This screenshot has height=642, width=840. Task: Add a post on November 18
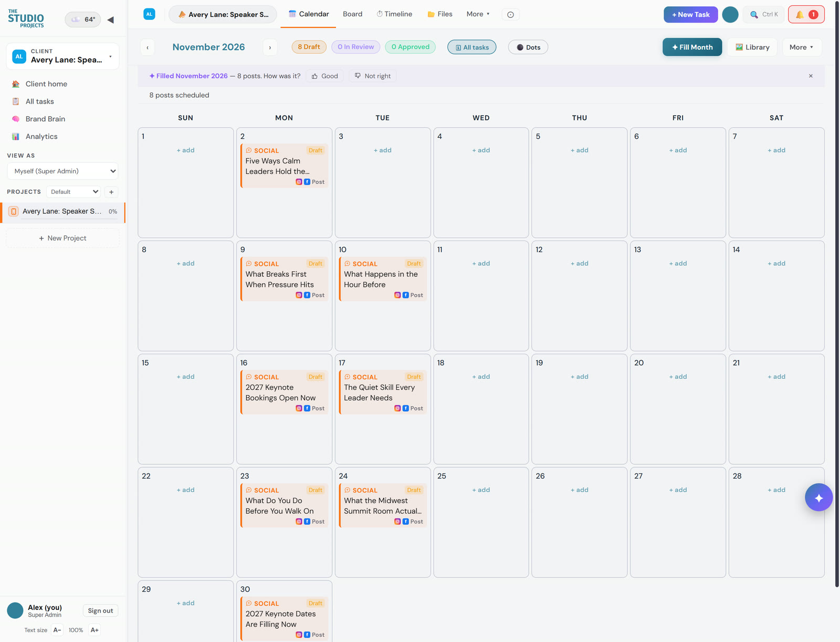[x=481, y=377]
